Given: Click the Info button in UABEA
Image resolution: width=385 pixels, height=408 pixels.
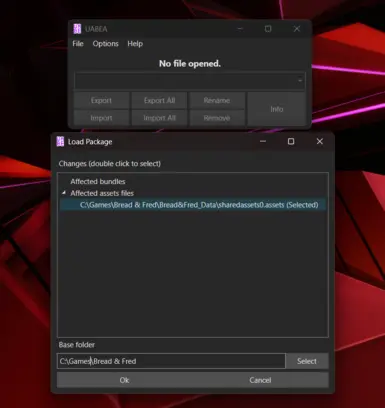Looking at the screenshot, I should click(x=277, y=109).
